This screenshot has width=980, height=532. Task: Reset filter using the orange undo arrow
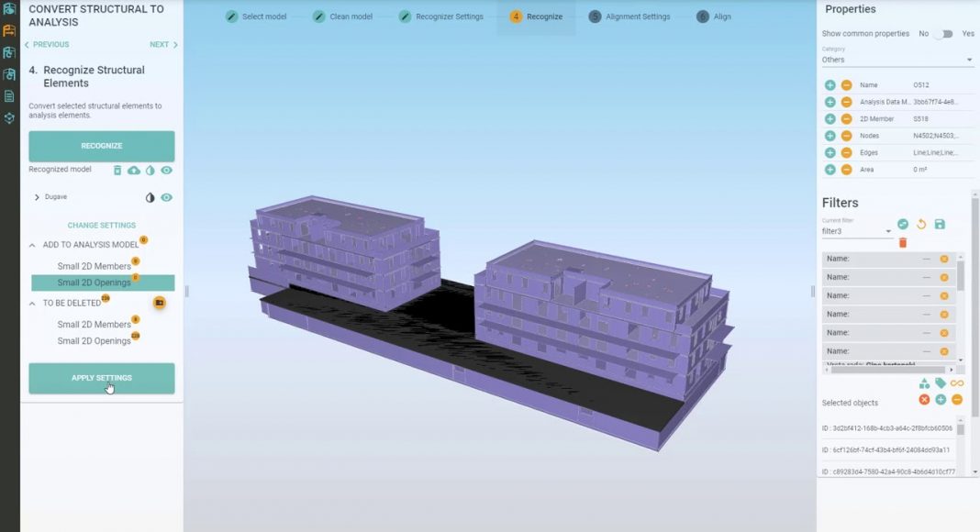coord(921,224)
